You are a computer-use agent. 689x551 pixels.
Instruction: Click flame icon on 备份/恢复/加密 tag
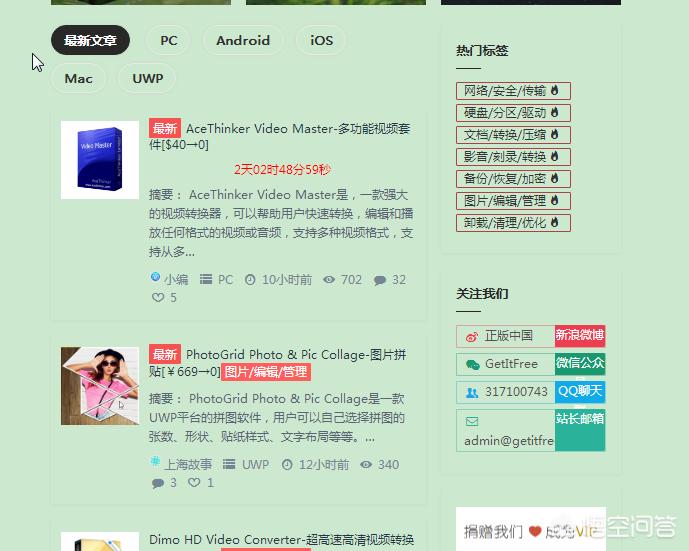(x=555, y=178)
